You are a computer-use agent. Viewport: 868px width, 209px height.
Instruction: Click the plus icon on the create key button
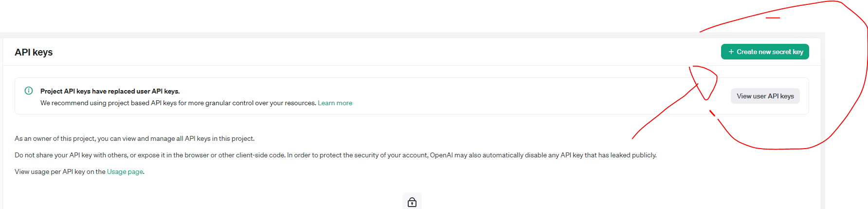click(731, 52)
